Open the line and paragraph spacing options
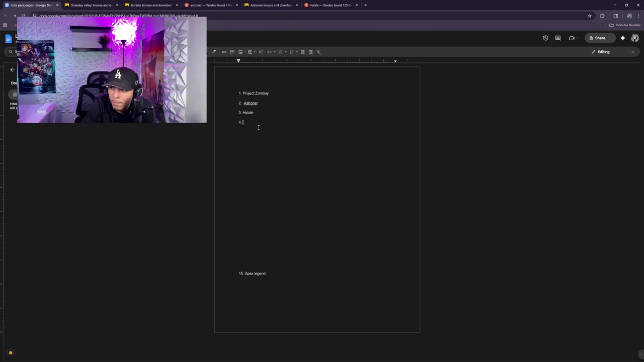Screen dimensions: 644x362 point(261,52)
